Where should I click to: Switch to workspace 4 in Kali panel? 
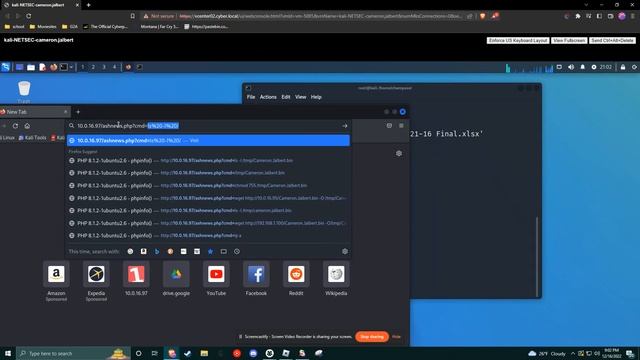(114, 67)
